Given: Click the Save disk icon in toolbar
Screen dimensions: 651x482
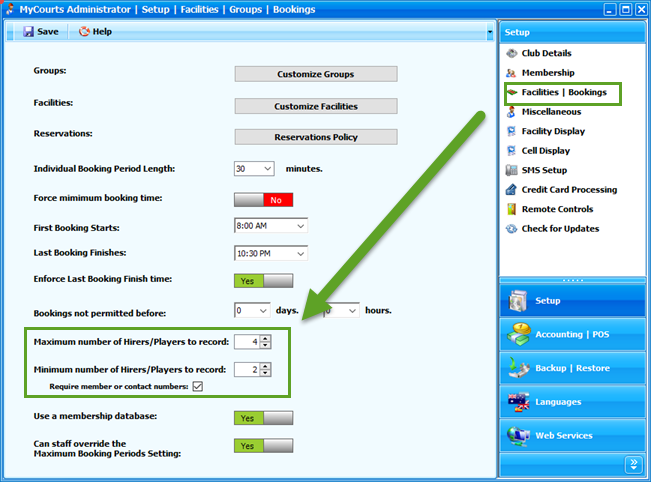Looking at the screenshot, I should [29, 32].
